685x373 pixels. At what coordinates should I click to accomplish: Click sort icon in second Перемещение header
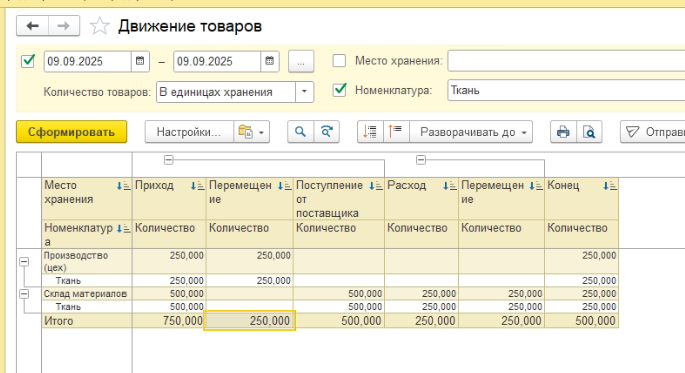tap(536, 186)
